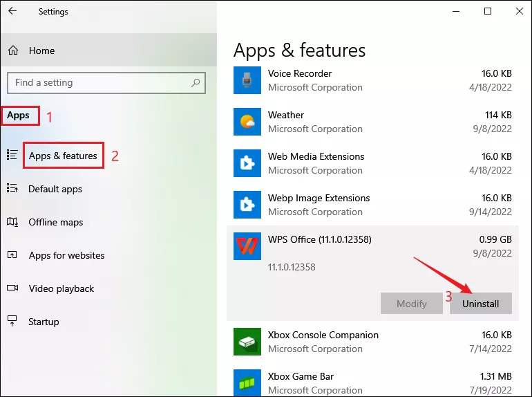Open Apps for websites page
The height and width of the screenshot is (397, 532).
point(66,255)
